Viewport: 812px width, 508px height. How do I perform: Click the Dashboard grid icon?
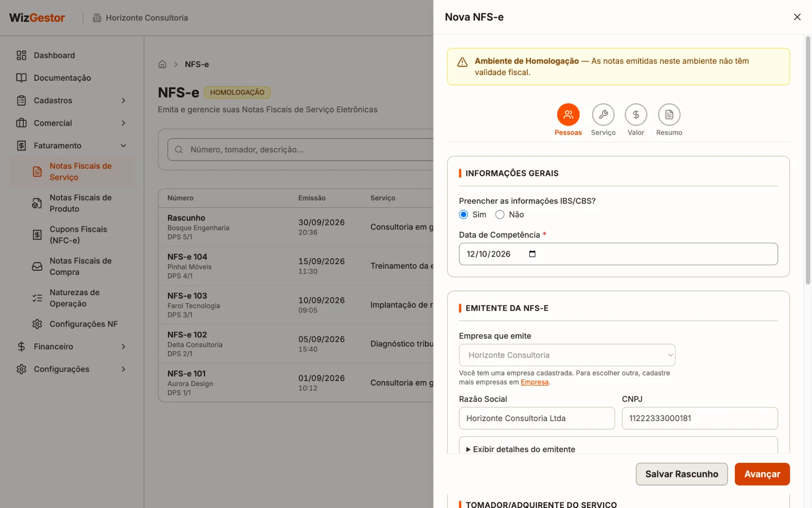tap(21, 55)
